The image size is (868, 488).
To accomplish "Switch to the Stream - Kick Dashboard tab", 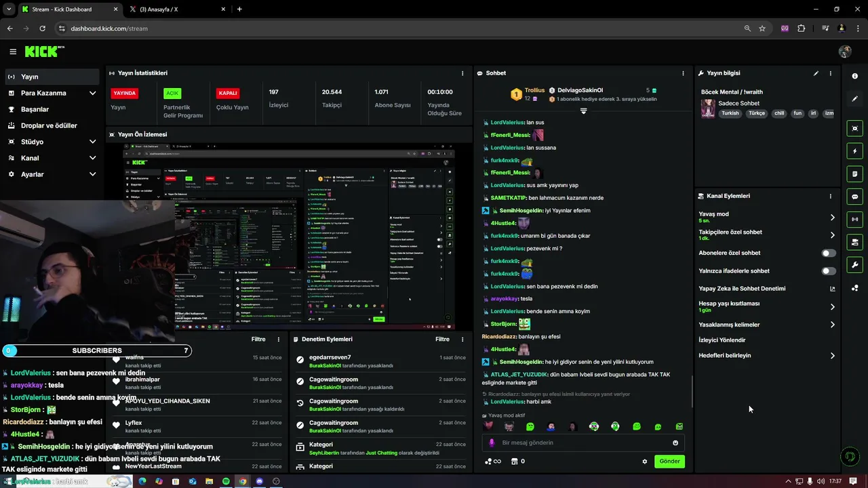I will pyautogui.click(x=69, y=9).
